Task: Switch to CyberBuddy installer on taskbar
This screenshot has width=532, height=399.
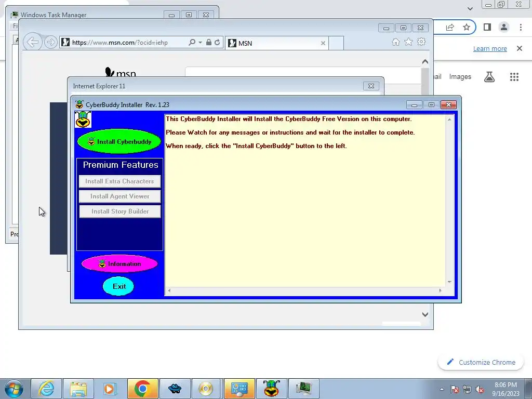Action: (x=271, y=389)
